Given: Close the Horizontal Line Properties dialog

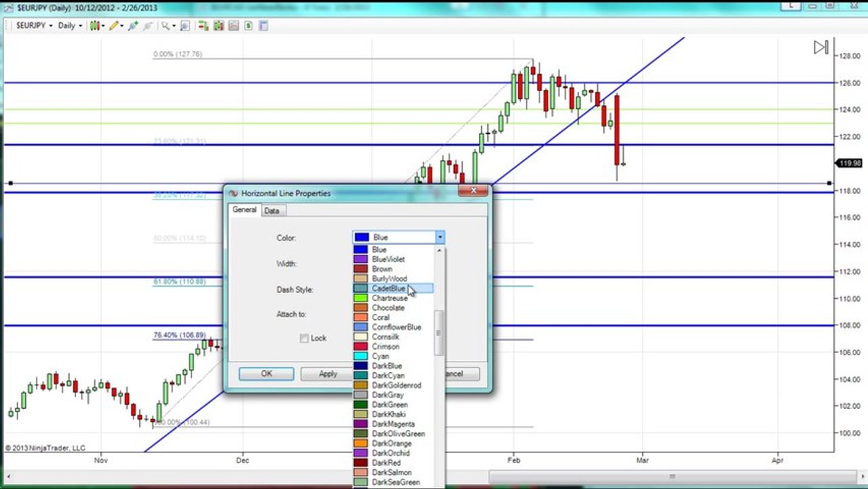Looking at the screenshot, I should point(472,192).
